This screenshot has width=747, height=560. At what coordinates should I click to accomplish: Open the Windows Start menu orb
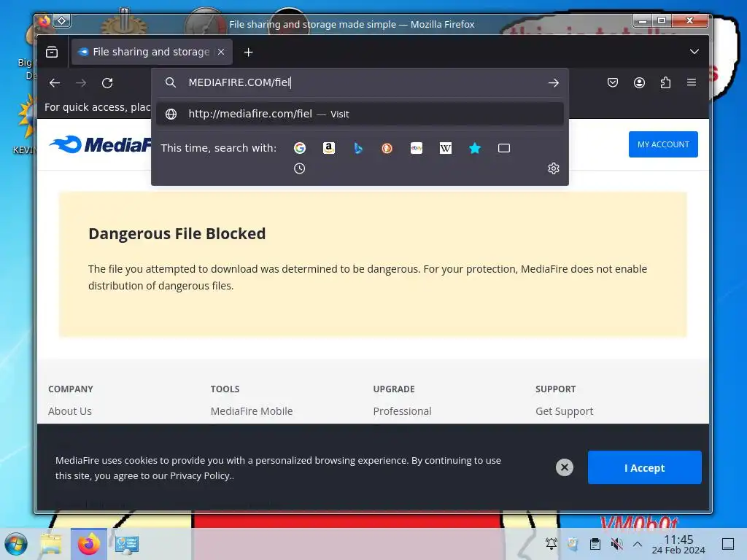(16, 544)
